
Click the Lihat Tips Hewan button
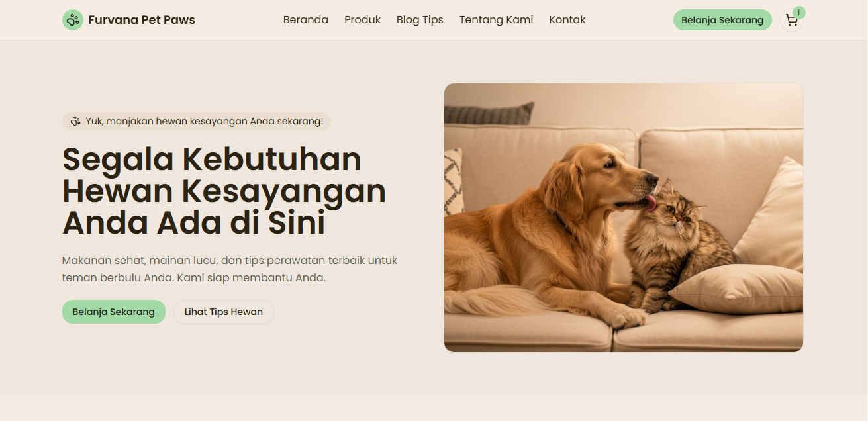224,312
